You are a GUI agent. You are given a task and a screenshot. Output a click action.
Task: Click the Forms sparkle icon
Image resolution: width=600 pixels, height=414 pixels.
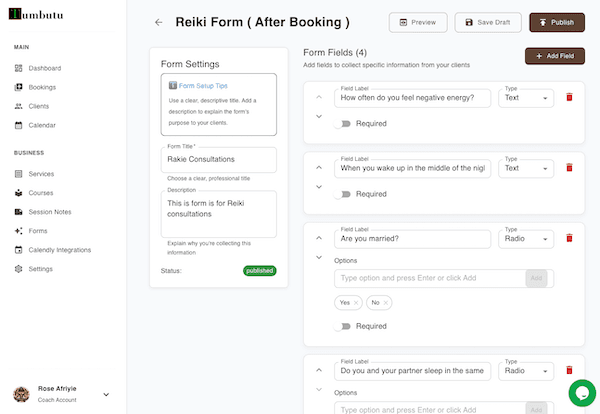18,231
